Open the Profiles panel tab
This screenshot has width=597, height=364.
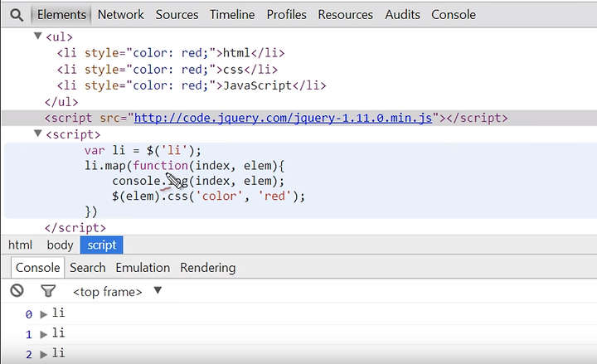point(286,15)
